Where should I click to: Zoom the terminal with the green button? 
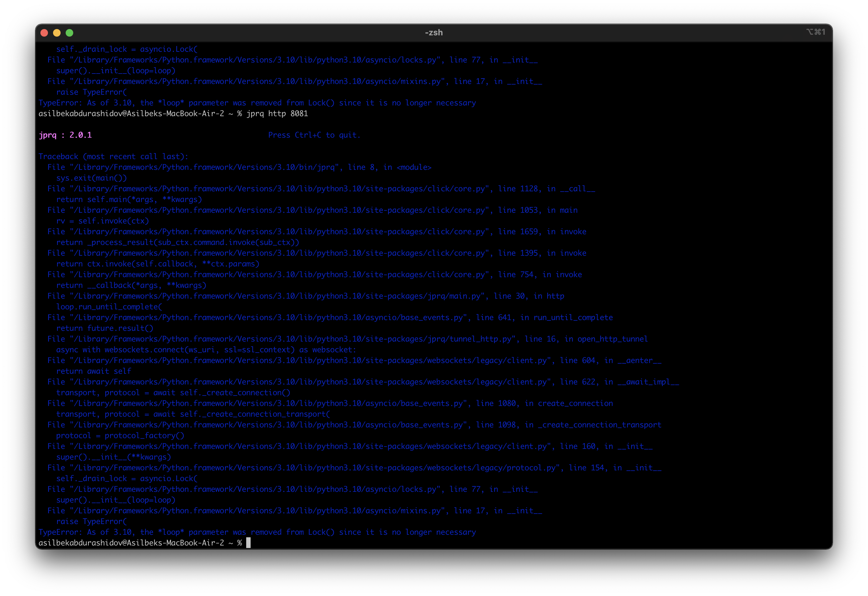point(69,33)
